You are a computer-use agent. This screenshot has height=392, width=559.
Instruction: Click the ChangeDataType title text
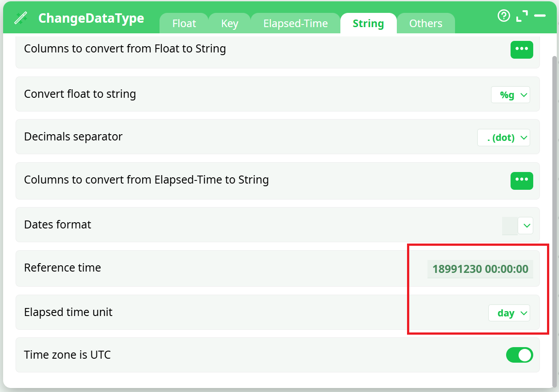(91, 18)
